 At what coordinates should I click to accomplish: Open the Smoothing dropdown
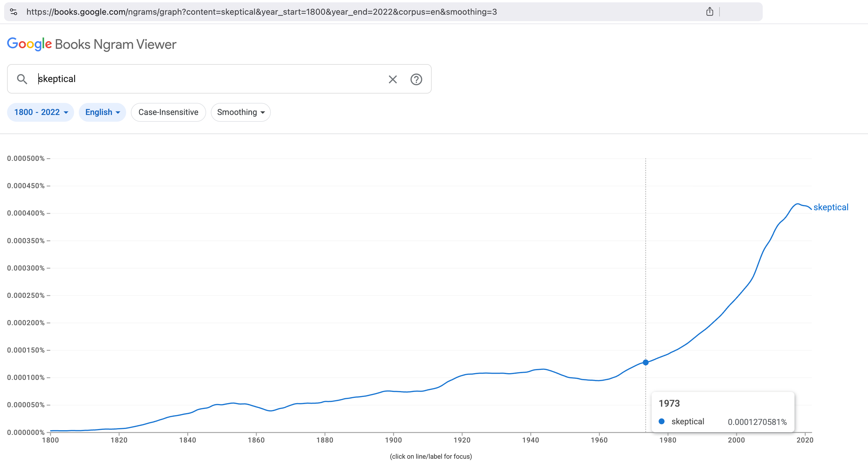(241, 112)
